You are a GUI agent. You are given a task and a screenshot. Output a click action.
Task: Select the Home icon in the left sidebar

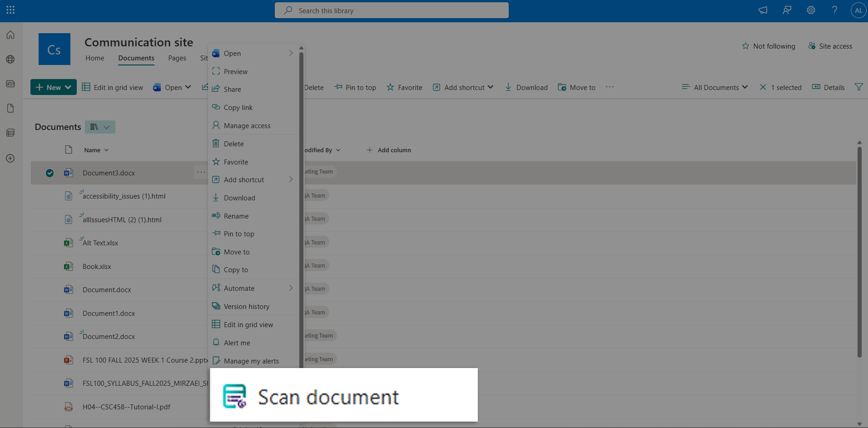[x=10, y=35]
